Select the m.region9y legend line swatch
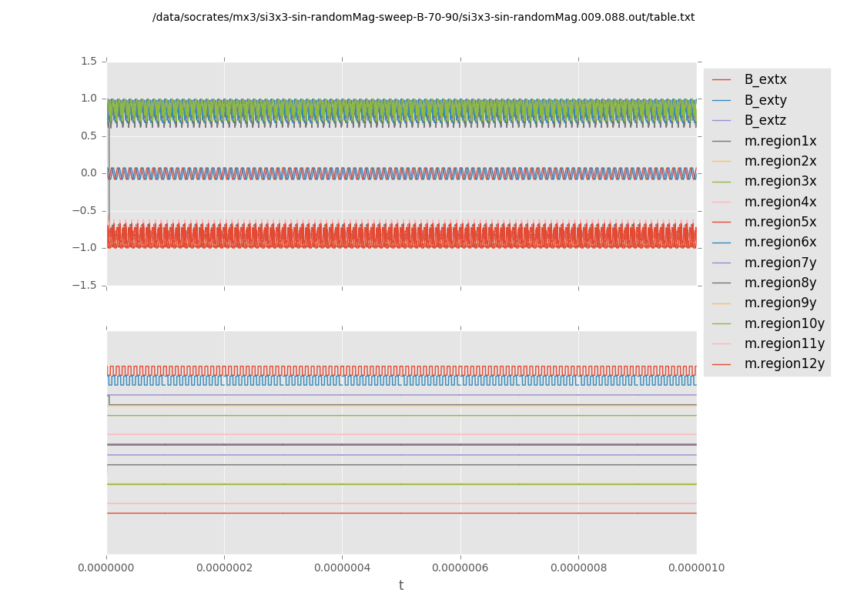The height and width of the screenshot is (616, 847). (721, 303)
